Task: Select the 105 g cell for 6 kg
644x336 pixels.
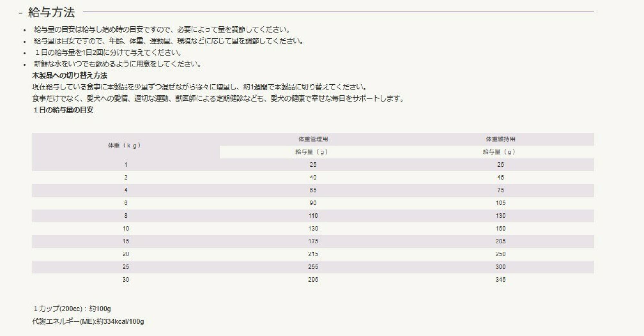Action: [x=500, y=203]
